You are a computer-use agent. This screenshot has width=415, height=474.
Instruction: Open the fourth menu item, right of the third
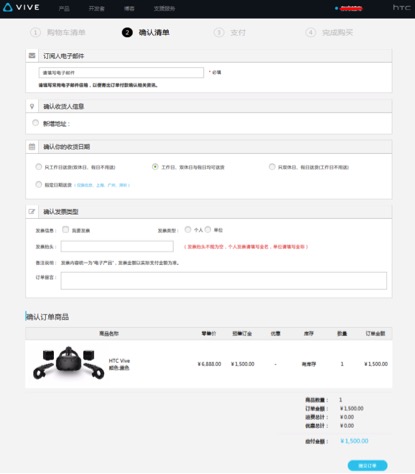(x=164, y=8)
